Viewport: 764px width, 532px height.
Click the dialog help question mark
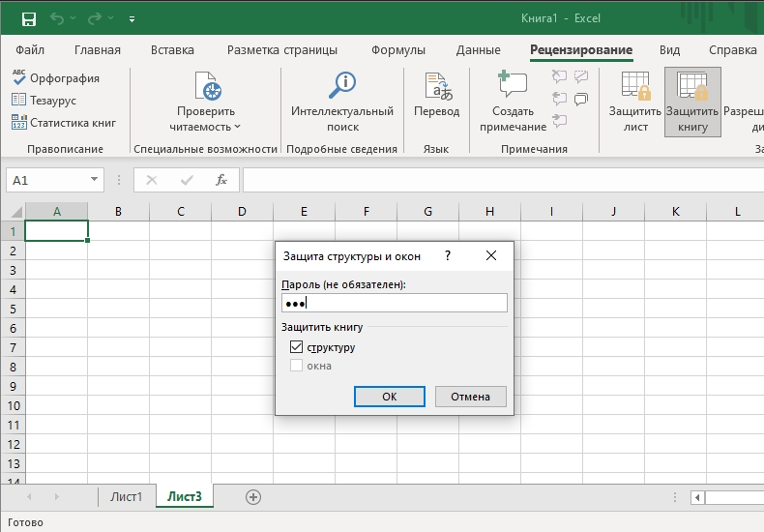coord(448,255)
